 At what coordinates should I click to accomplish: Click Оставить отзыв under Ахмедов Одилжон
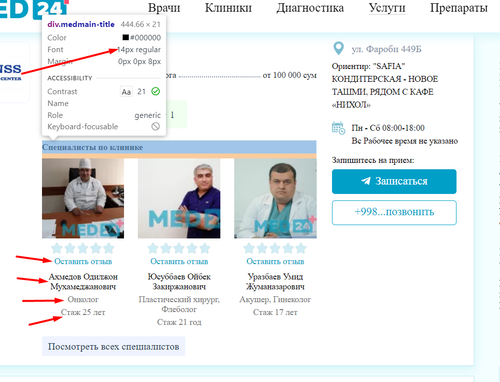tap(83, 261)
